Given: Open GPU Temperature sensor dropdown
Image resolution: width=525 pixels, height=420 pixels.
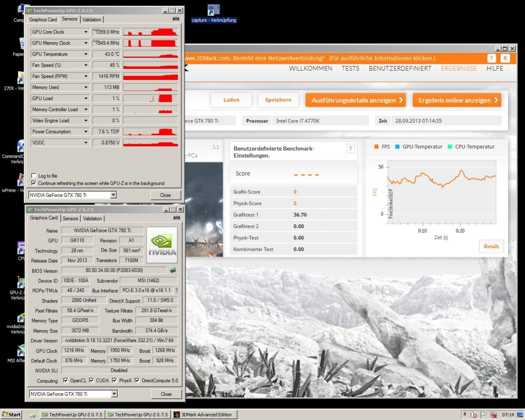Looking at the screenshot, I should (x=86, y=54).
